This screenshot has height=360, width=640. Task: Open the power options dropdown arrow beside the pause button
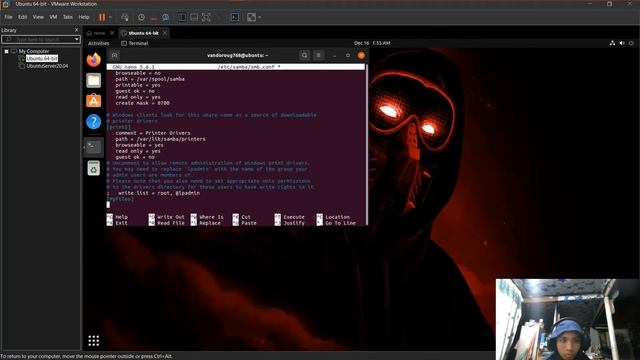(110, 17)
